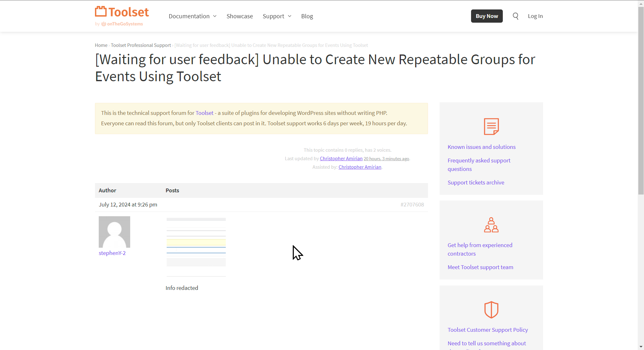
Task: Go to the Blog page
Action: 307,16
